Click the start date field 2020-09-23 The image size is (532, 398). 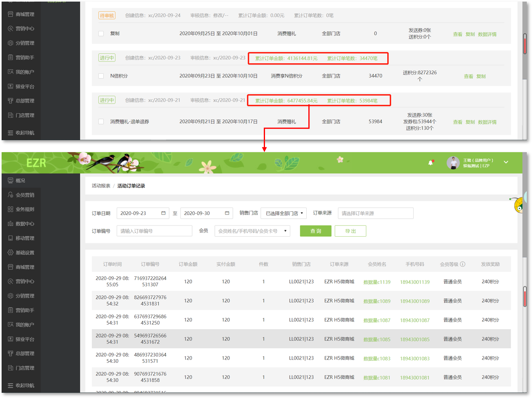(143, 213)
